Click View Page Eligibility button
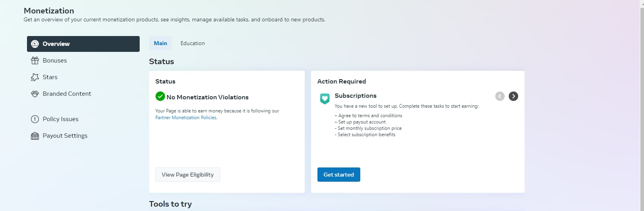This screenshot has width=644, height=211. tap(188, 175)
